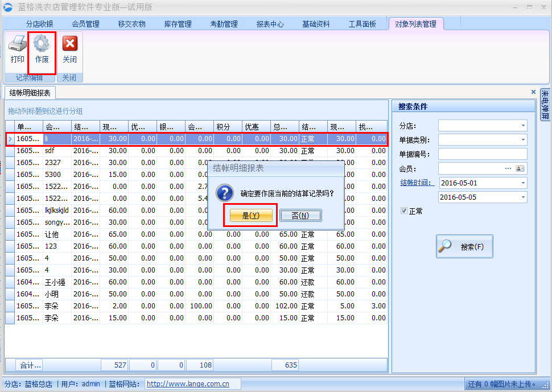552x392 pixels.
Task: Click the 打印 printer icon
Action: 17,43
